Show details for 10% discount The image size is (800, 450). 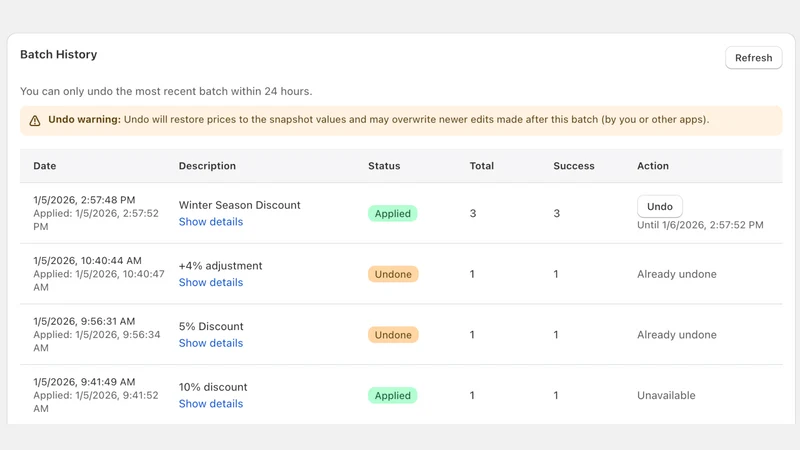[211, 404]
